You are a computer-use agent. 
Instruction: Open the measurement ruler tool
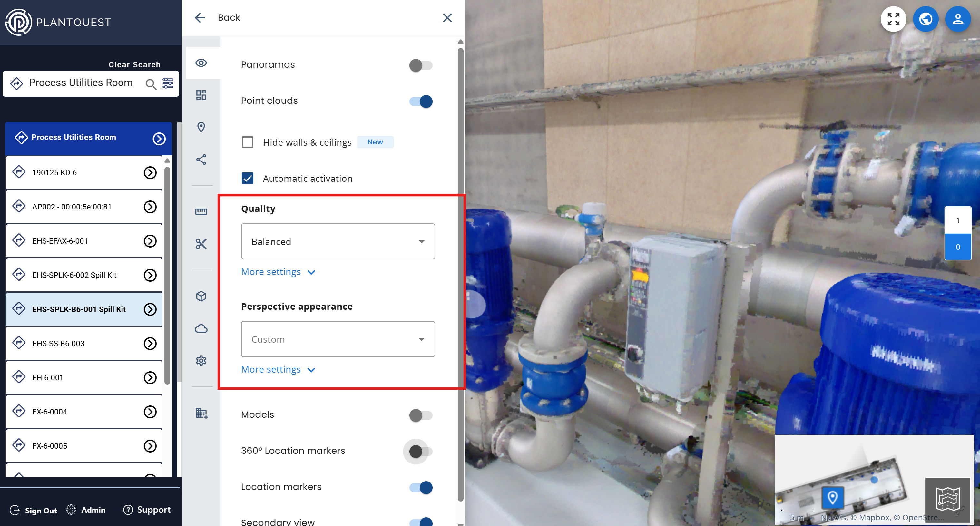pos(201,211)
